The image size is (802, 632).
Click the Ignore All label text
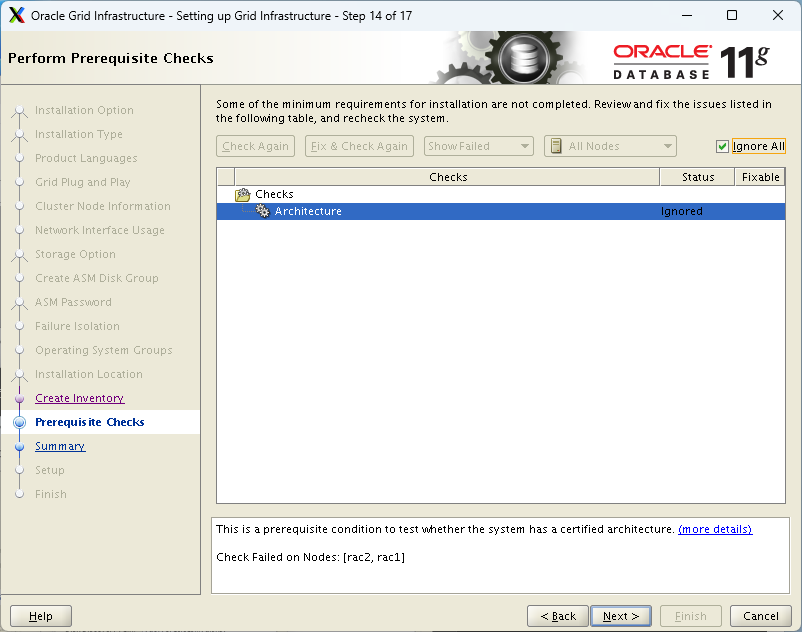point(758,146)
